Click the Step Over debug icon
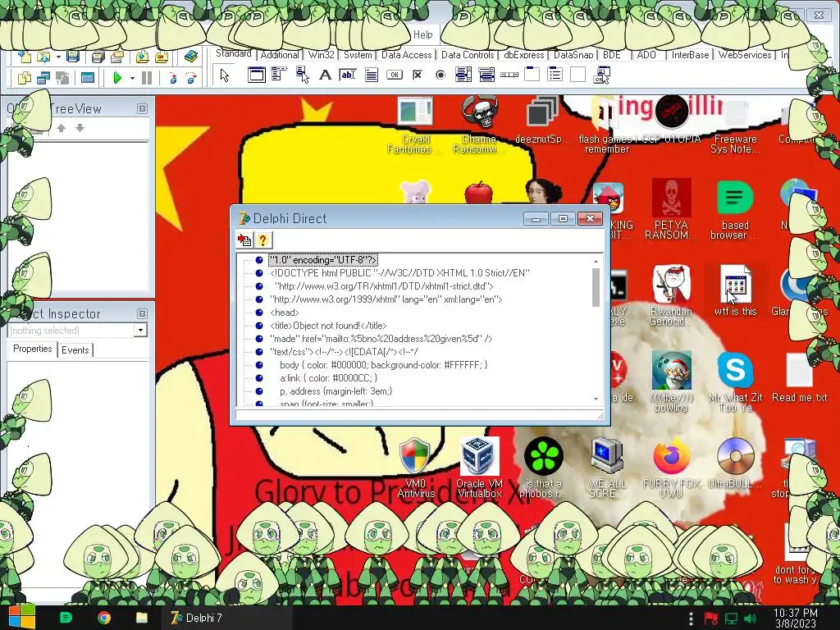 190,78
